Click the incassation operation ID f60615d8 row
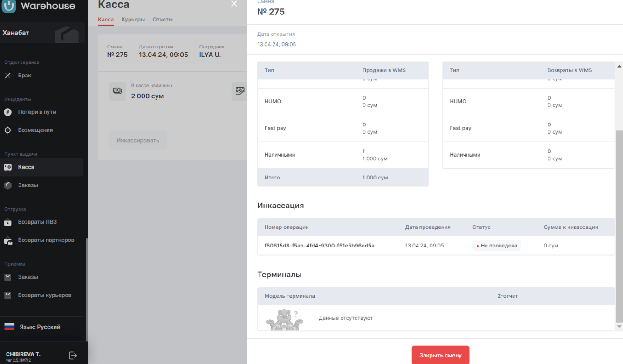This screenshot has height=364, width=623. (320, 246)
